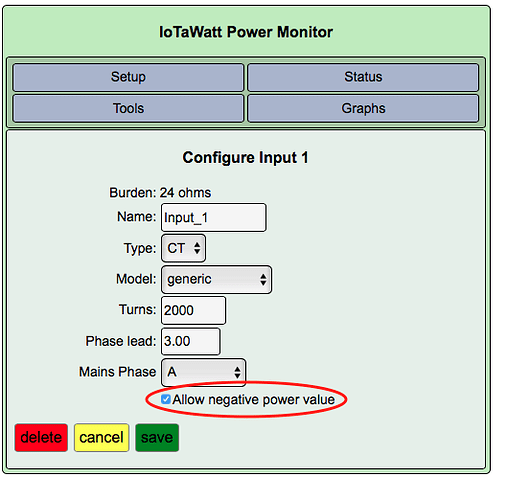
Task: Focus the Name input field
Action: (x=214, y=217)
